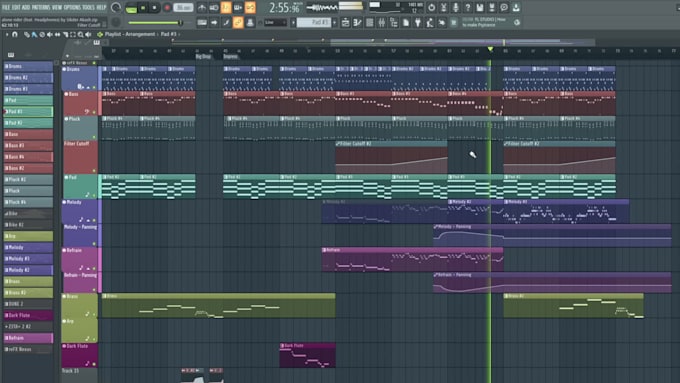
Task: Click the arrow right of the pattern selector
Action: coord(334,23)
